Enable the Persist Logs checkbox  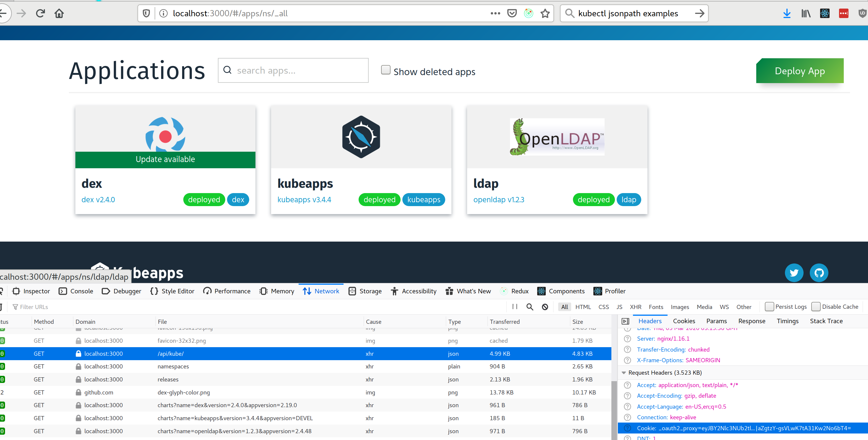769,307
